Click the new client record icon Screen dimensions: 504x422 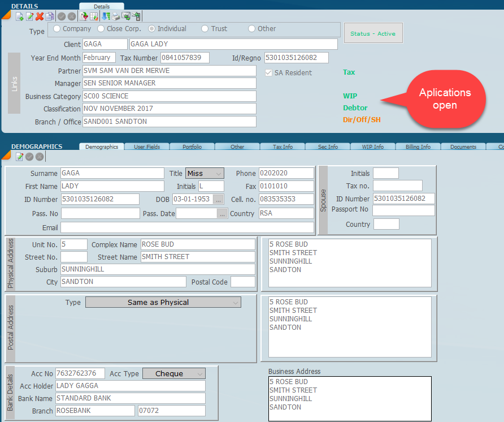(19, 16)
